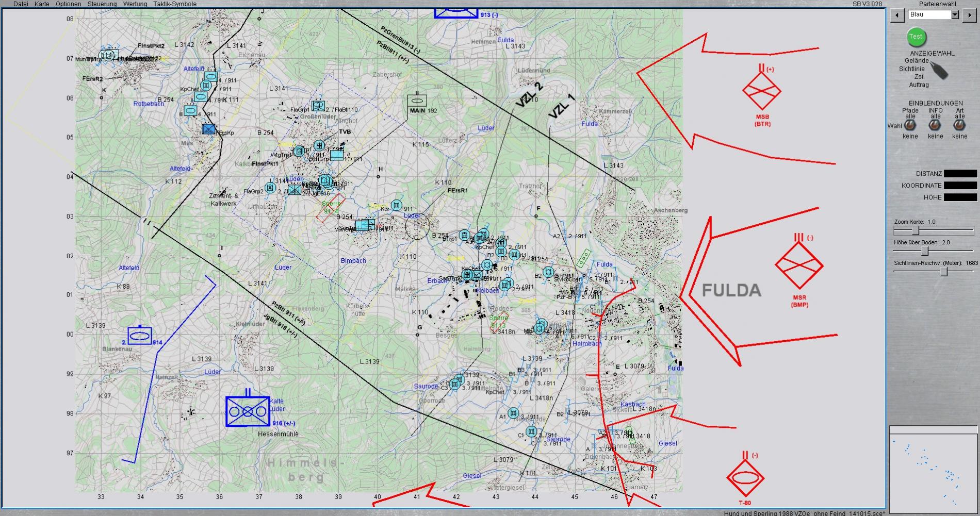Click the red MSB (BTR) enemy unit symbol
This screenshot has height=516, width=980.
762,91
